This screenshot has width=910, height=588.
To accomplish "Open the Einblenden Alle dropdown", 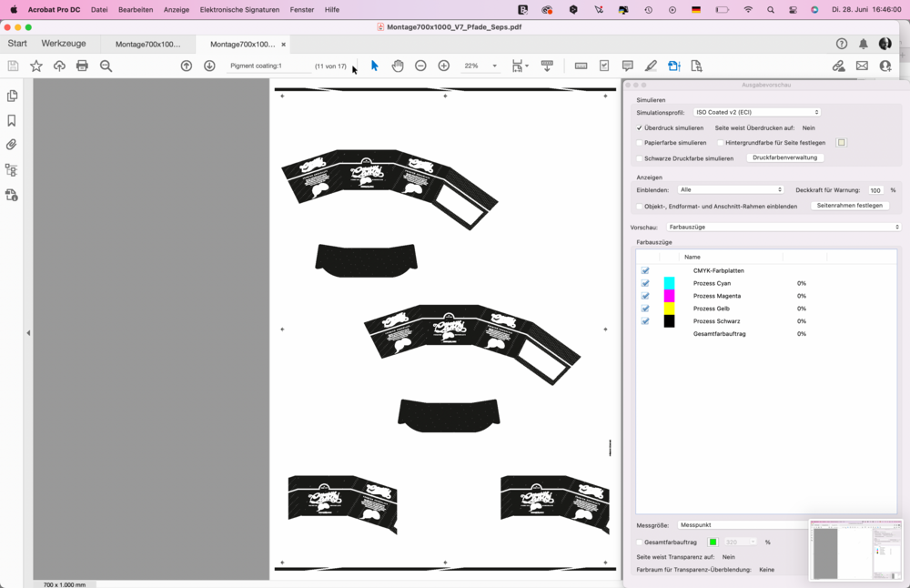I will coord(731,190).
